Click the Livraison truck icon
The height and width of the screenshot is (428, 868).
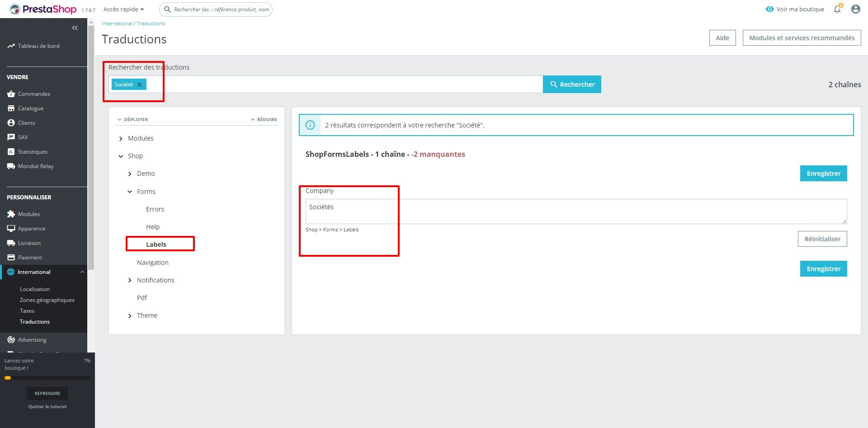(11, 243)
